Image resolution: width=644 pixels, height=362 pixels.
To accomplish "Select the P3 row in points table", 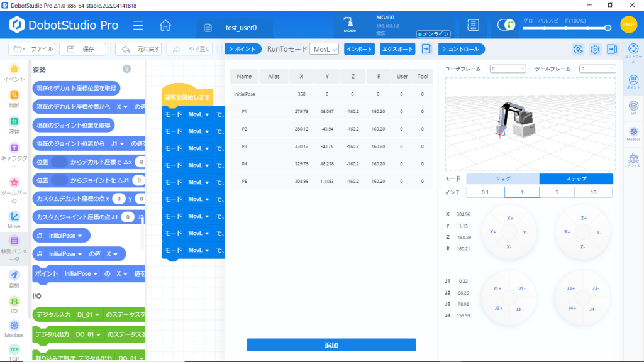I will pyautogui.click(x=331, y=146).
